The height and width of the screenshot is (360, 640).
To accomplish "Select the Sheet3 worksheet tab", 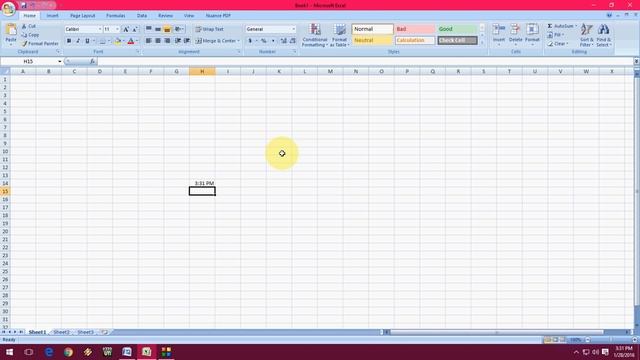I will click(x=85, y=332).
